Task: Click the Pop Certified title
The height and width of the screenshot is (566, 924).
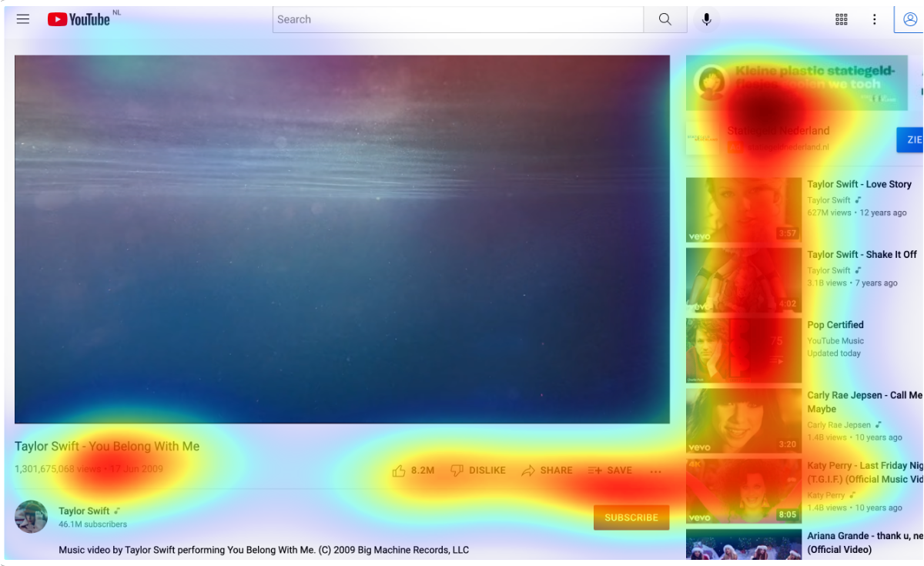Action: (835, 325)
